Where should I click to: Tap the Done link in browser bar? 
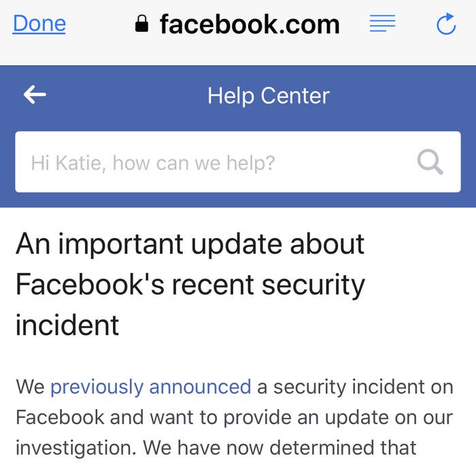pyautogui.click(x=39, y=24)
